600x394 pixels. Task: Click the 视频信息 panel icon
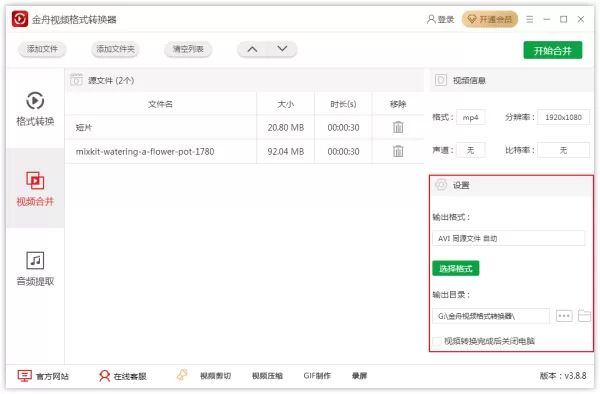click(440, 80)
